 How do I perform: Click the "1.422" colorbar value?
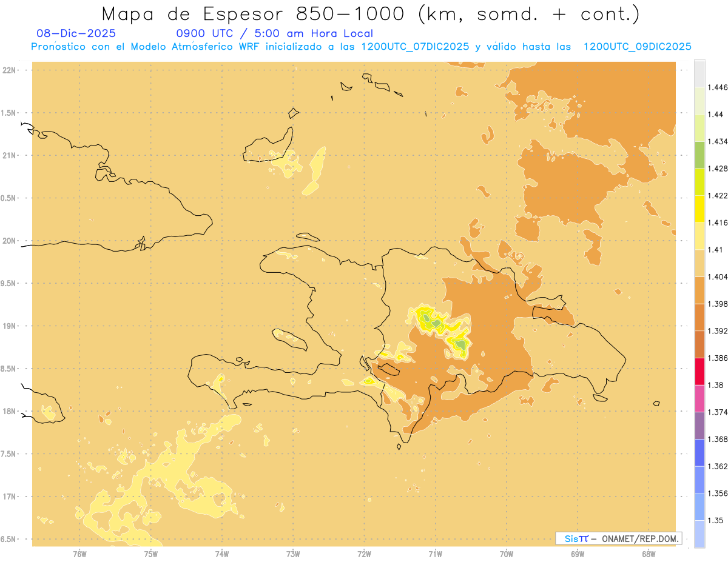pos(718,196)
